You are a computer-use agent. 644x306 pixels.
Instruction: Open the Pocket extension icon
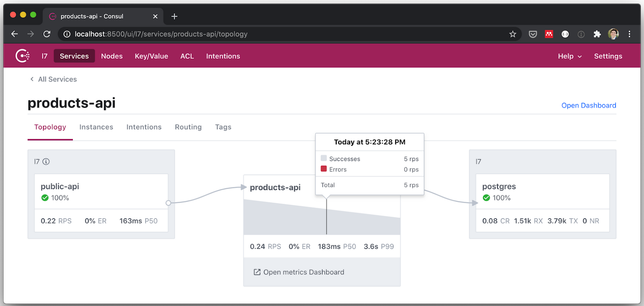click(533, 34)
